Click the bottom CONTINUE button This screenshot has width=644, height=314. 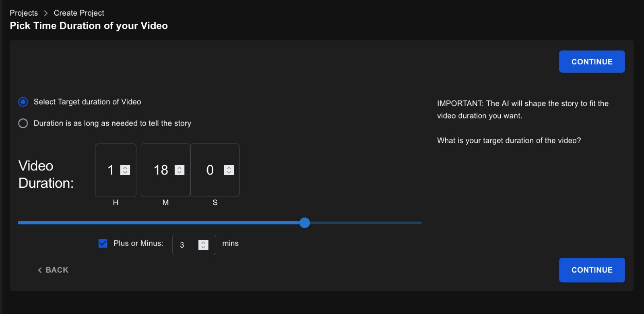point(592,270)
